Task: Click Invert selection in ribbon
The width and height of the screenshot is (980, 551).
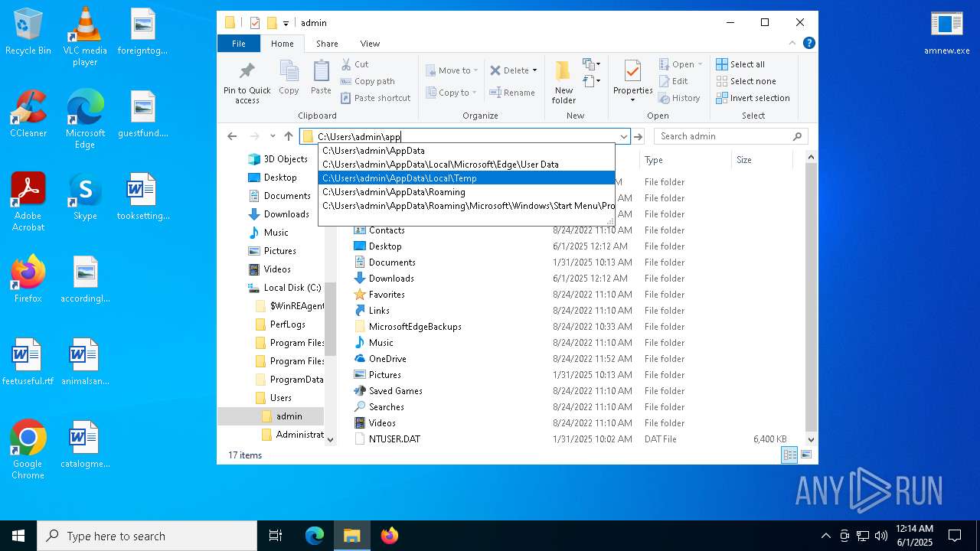Action: coord(753,98)
